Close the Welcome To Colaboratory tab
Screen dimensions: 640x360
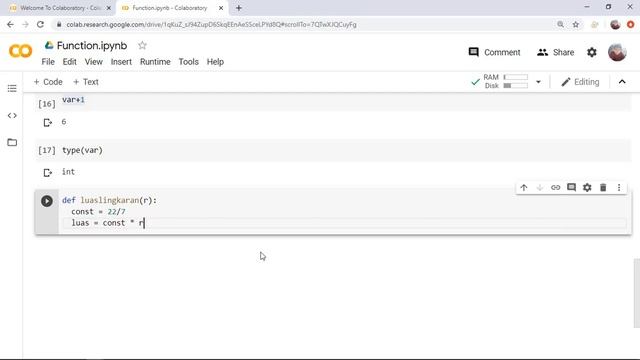pos(109,8)
